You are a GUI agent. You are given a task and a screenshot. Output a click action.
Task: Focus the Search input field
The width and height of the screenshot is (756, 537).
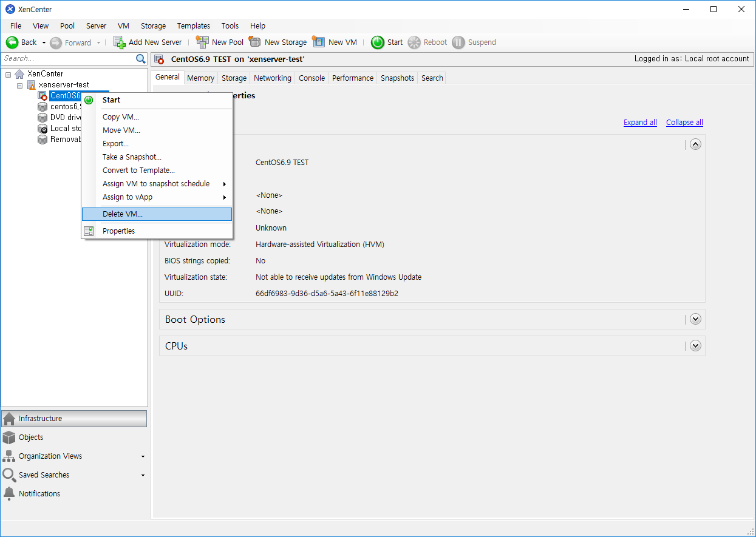[x=68, y=59]
